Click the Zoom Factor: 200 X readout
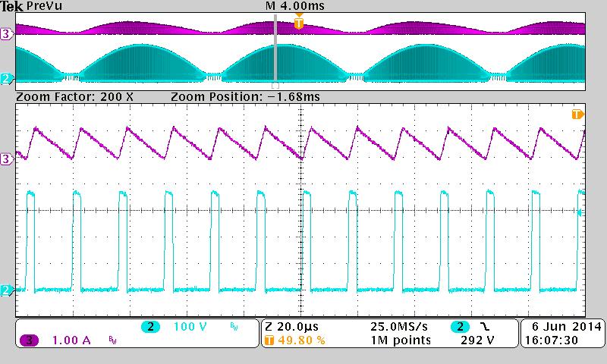607x364 pixels. (74, 97)
